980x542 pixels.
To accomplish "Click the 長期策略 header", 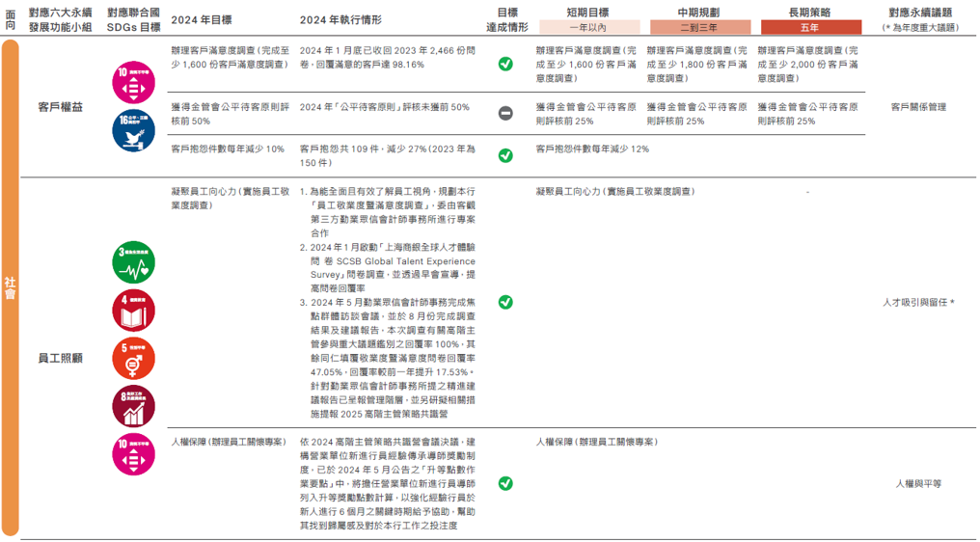I will (809, 13).
